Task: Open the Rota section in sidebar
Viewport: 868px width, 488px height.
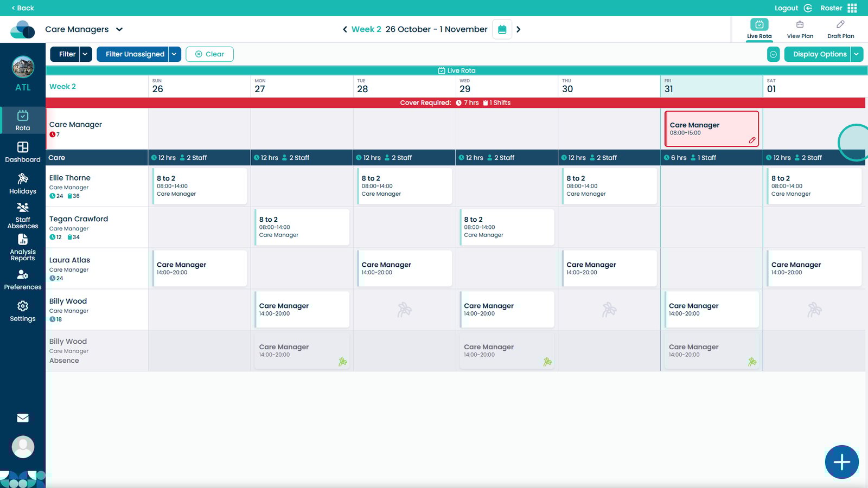Action: (23, 120)
